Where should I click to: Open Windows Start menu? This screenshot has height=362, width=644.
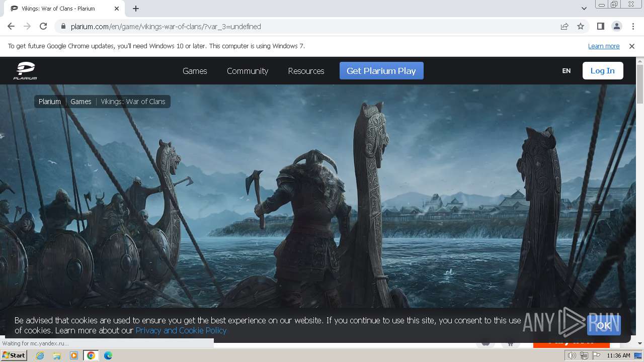(x=14, y=355)
